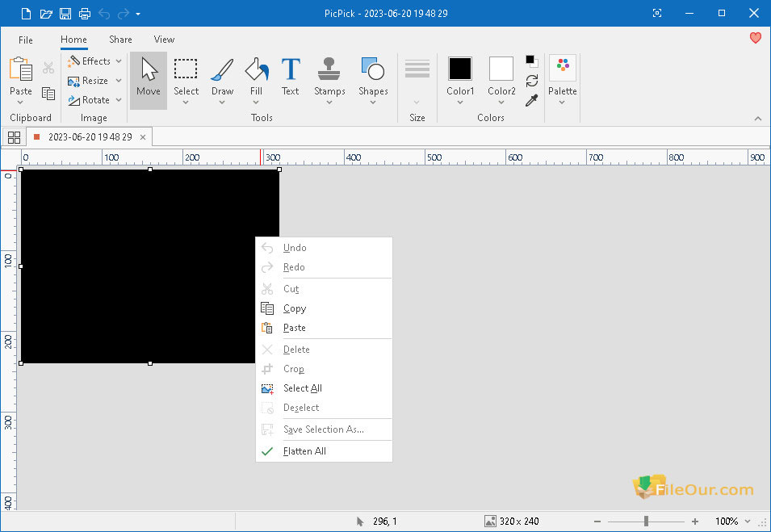771x532 pixels.
Task: Swap colors using the swap arrows icon
Action: tap(531, 81)
